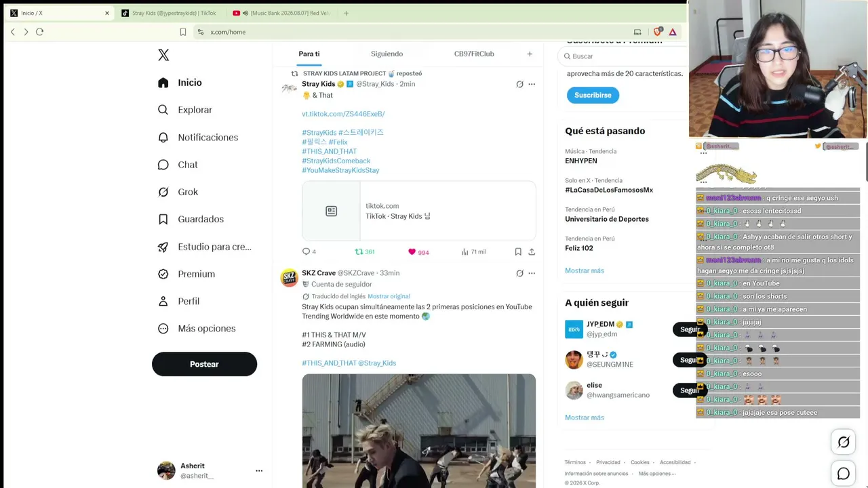Image resolution: width=868 pixels, height=488 pixels.
Task: Open the TikTok · Stray Kids link card
Action: coord(419,211)
